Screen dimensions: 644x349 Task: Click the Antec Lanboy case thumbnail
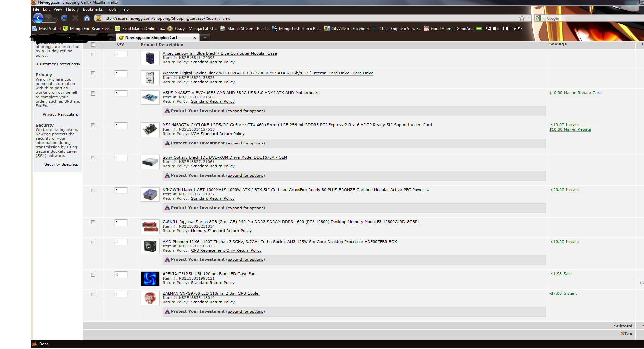point(150,58)
